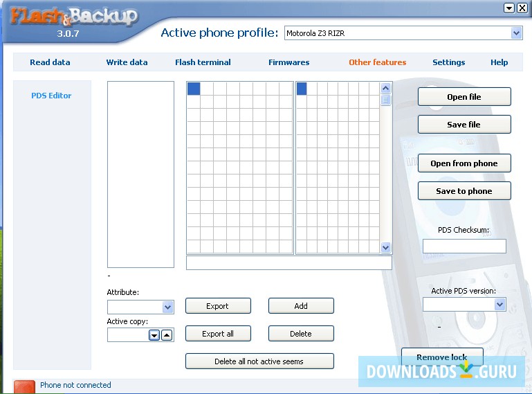Click the Save file button
The image size is (532, 394).
464,125
